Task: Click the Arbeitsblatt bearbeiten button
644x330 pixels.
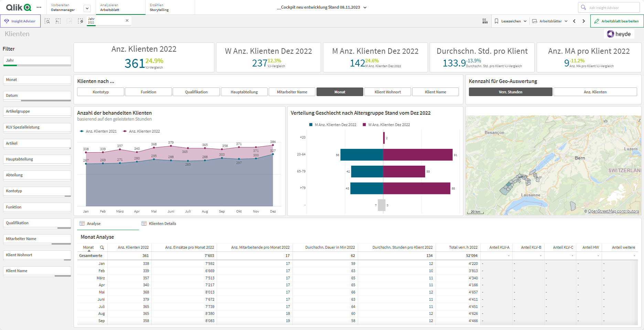Action: click(x=617, y=21)
